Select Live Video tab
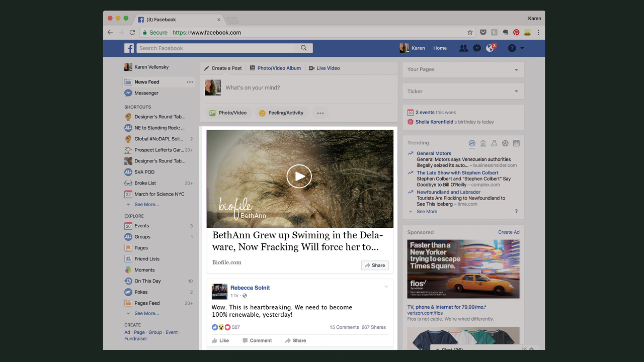 coord(324,68)
